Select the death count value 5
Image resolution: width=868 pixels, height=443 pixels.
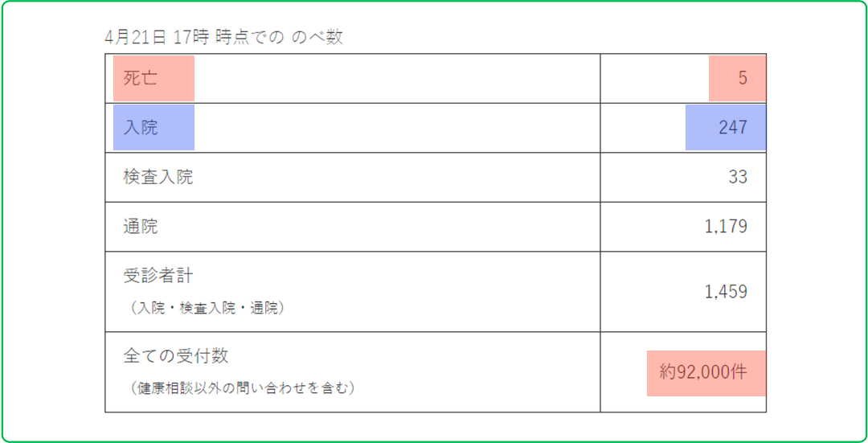coord(743,78)
